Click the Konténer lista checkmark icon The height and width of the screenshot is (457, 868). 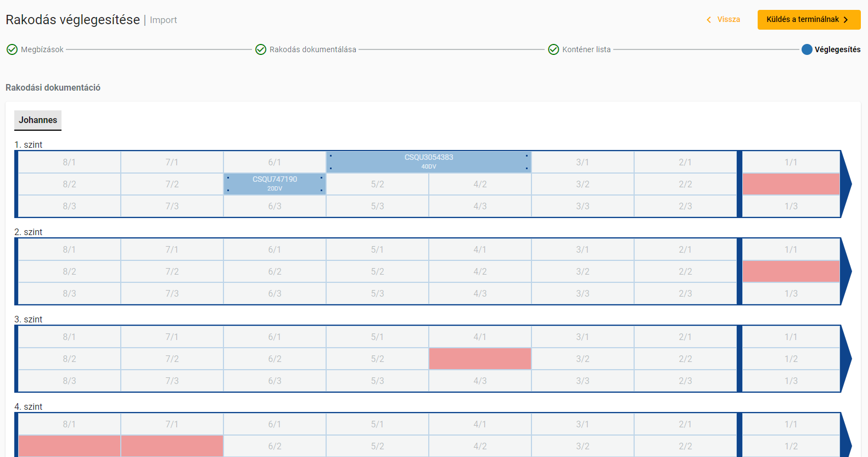(553, 49)
